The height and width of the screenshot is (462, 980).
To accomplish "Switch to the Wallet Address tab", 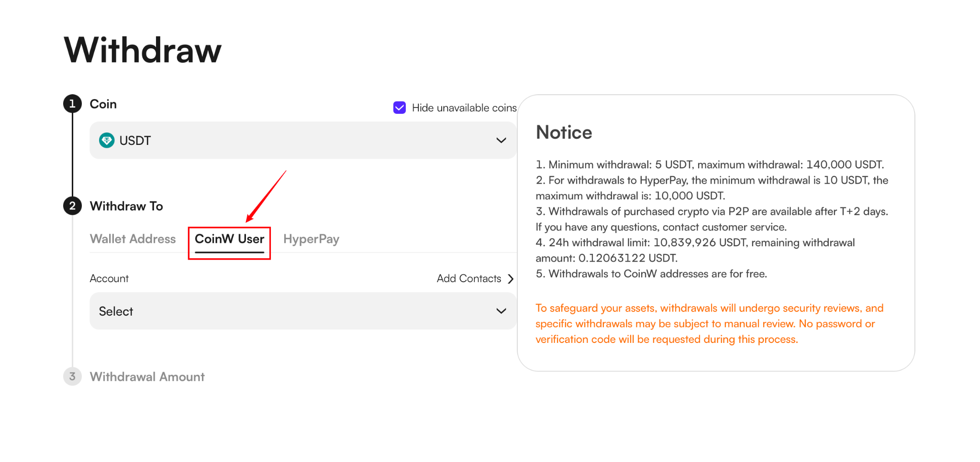I will [x=133, y=239].
